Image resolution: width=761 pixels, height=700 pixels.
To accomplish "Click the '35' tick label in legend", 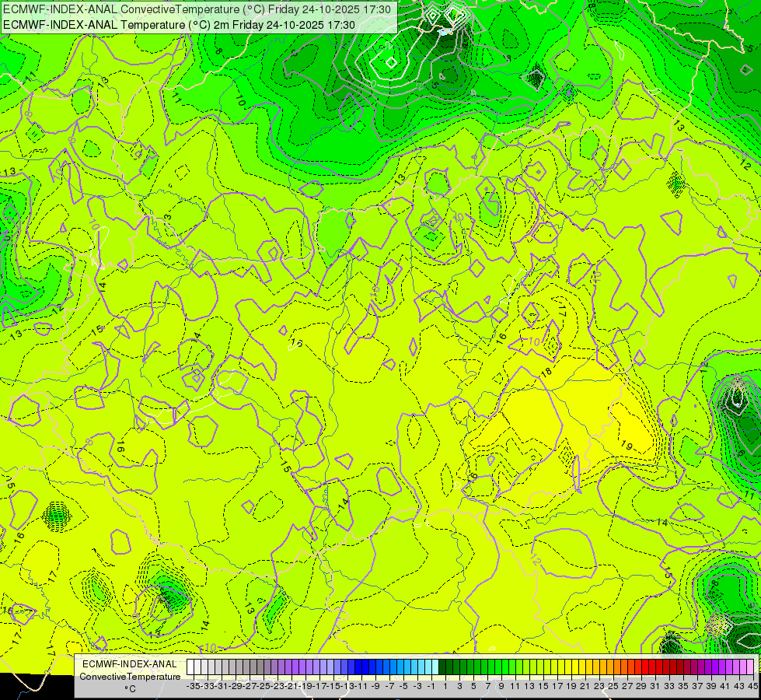I will pyautogui.click(x=682, y=686).
